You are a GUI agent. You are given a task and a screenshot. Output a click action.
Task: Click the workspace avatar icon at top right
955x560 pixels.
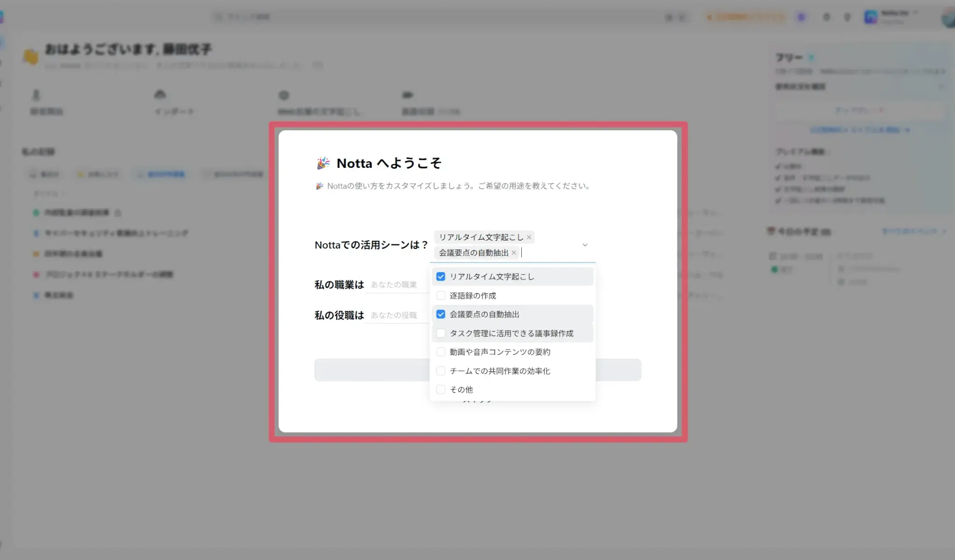point(871,17)
